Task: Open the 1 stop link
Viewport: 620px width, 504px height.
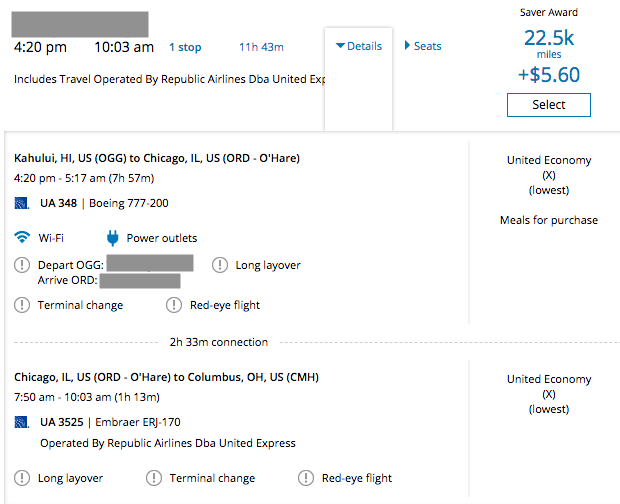Action: pos(185,47)
